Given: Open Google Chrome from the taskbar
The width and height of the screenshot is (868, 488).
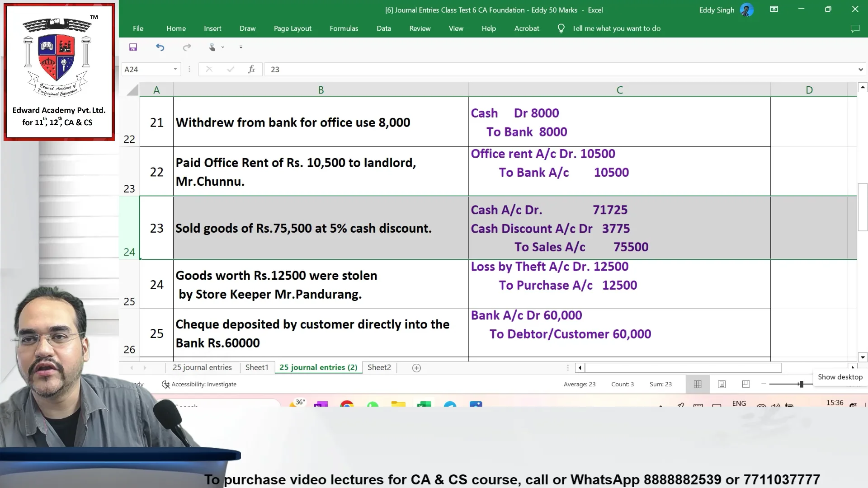Looking at the screenshot, I should pos(347,405).
